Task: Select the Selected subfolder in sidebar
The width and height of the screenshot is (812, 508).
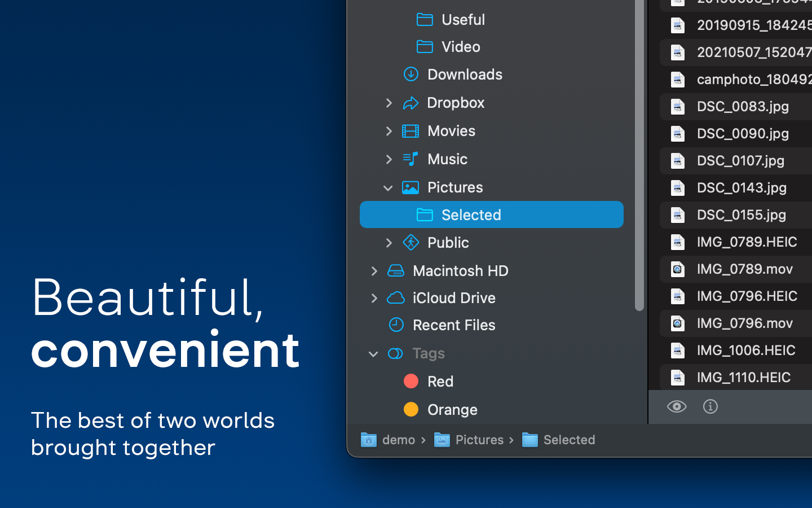Action: (x=492, y=214)
